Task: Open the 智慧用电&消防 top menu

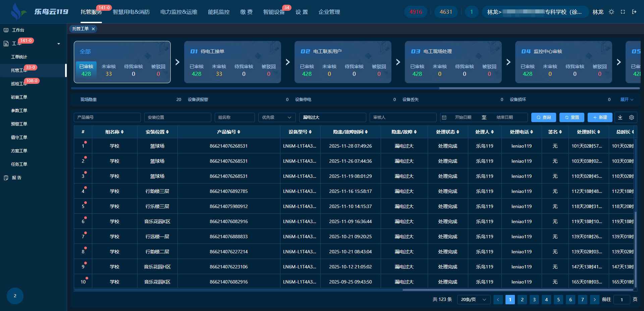Action: pos(131,12)
